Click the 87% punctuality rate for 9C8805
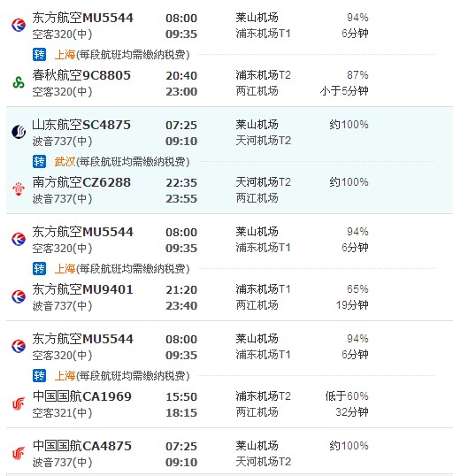The image size is (453, 476). [x=357, y=75]
